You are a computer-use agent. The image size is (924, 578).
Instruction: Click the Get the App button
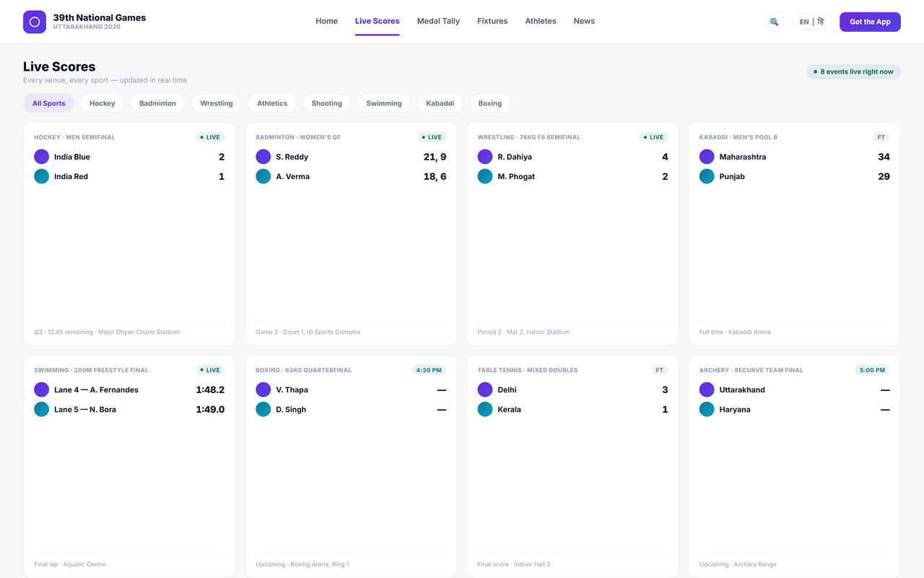pos(870,22)
